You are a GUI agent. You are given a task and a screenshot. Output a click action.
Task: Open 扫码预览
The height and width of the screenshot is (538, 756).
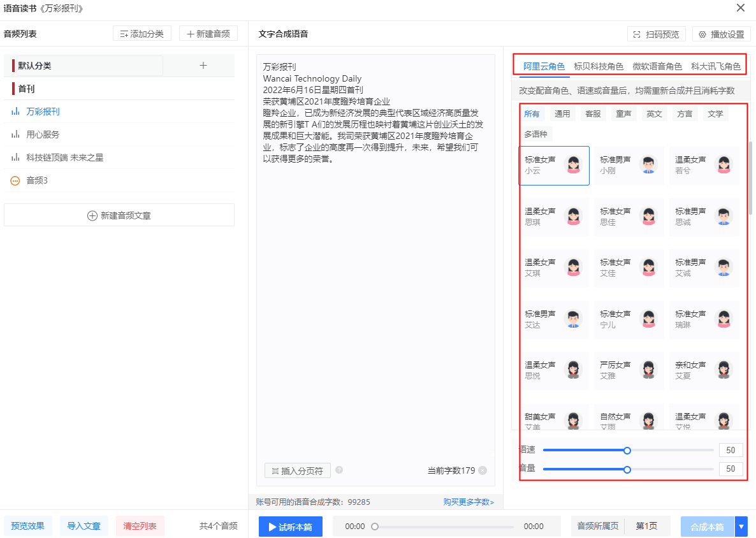[657, 34]
